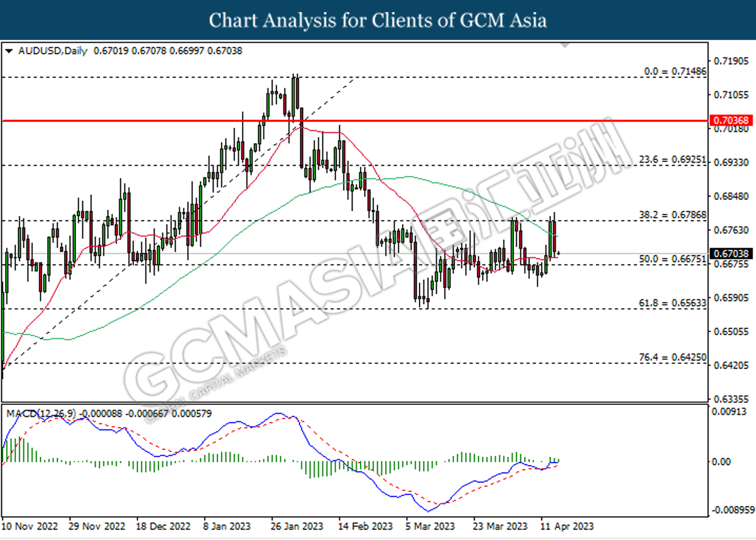Click the 0.68480 price axis value

[731, 196]
